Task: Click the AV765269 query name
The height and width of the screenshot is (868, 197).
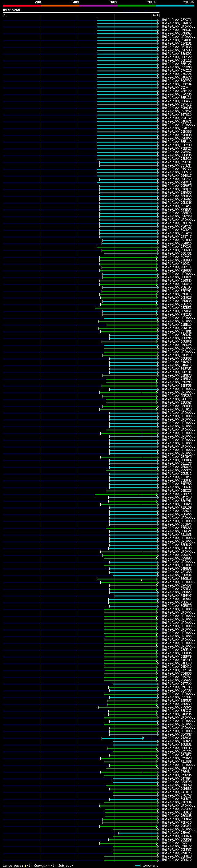Action: click(x=11, y=10)
